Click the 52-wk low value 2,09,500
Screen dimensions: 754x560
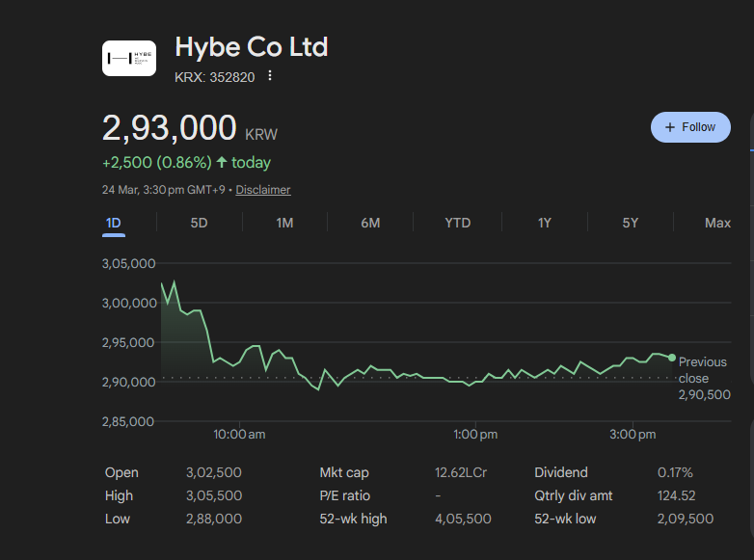[x=686, y=519]
